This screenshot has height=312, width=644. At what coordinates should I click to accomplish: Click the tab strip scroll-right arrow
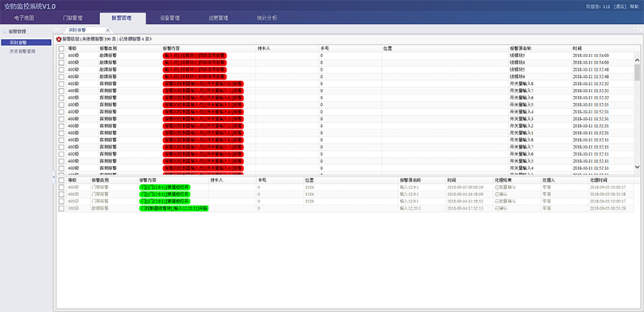click(638, 30)
